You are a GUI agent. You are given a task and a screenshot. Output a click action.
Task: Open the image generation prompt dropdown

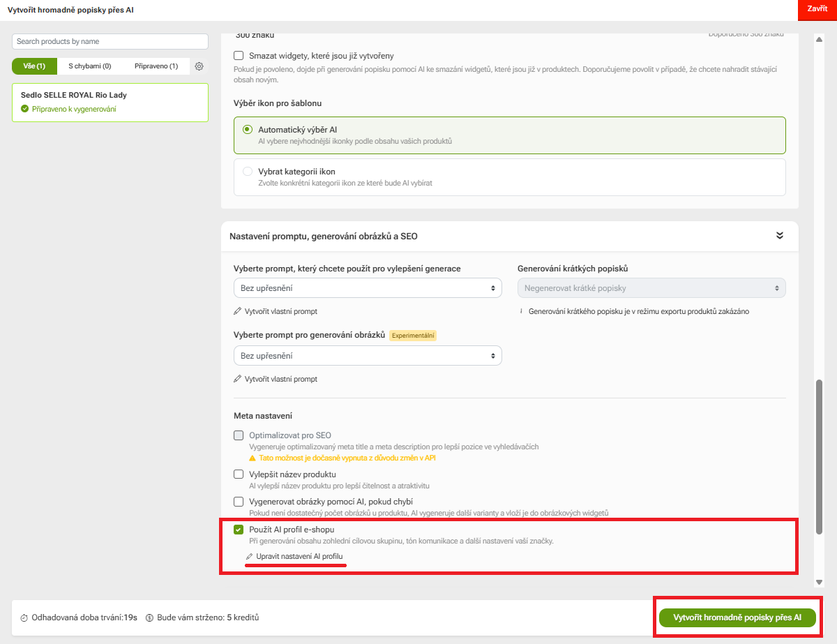point(368,355)
